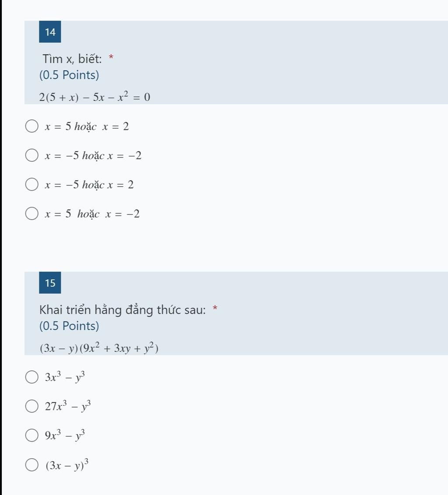Choose the 27x³ − y³ radio button
This screenshot has width=448, height=495.
(31, 406)
